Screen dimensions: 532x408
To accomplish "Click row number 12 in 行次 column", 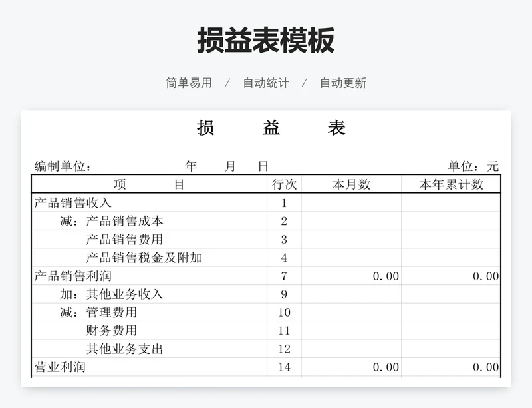I will pos(285,349).
